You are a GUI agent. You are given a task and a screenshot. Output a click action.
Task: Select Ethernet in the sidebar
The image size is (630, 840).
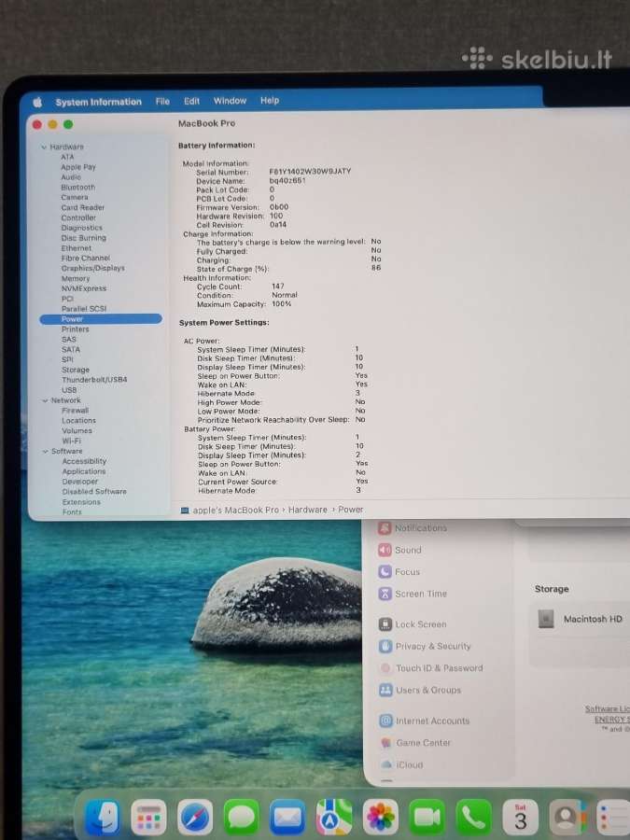[77, 248]
